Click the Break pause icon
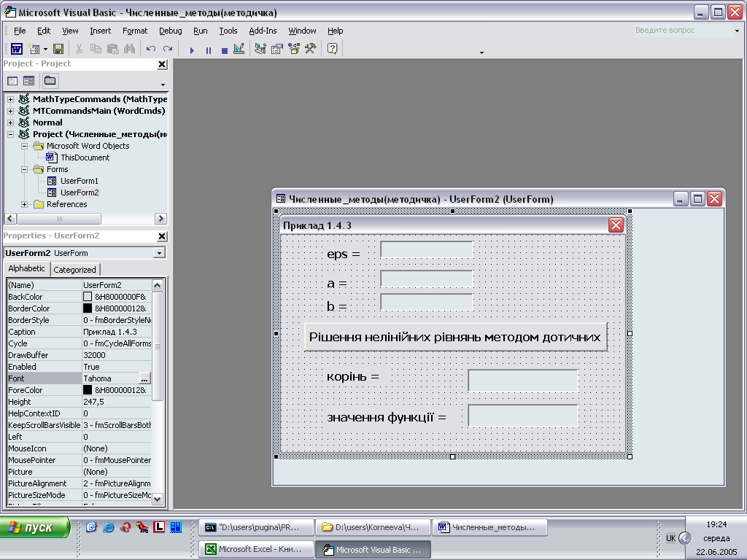Viewport: 747px width, 560px height. tap(208, 50)
